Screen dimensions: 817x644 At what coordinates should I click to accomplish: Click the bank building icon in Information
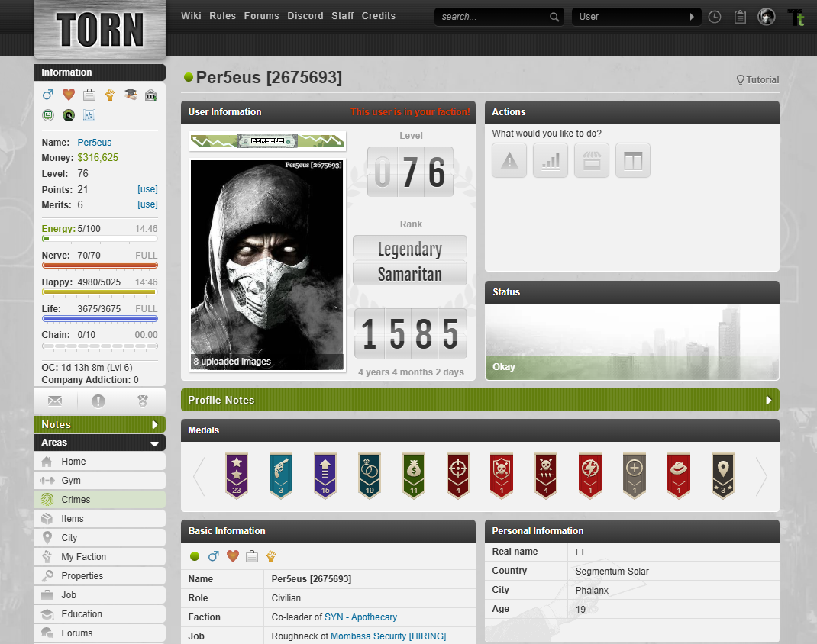click(150, 95)
